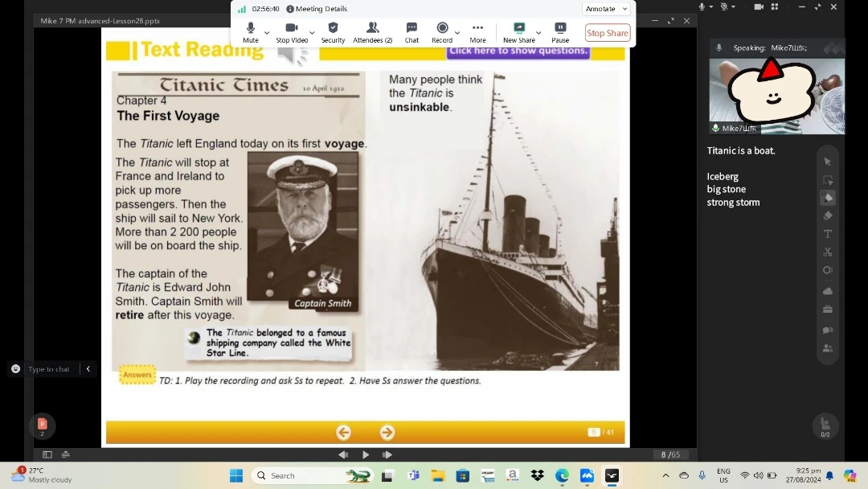This screenshot has width=868, height=489.
Task: Reveal the yellow Answers button on slide
Action: click(137, 375)
